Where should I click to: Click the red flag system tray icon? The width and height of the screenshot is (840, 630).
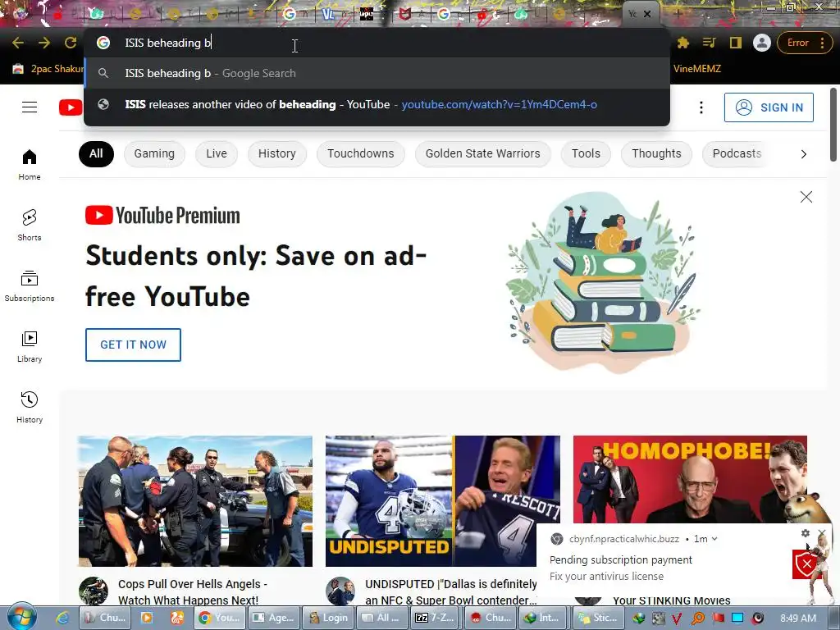(718, 619)
